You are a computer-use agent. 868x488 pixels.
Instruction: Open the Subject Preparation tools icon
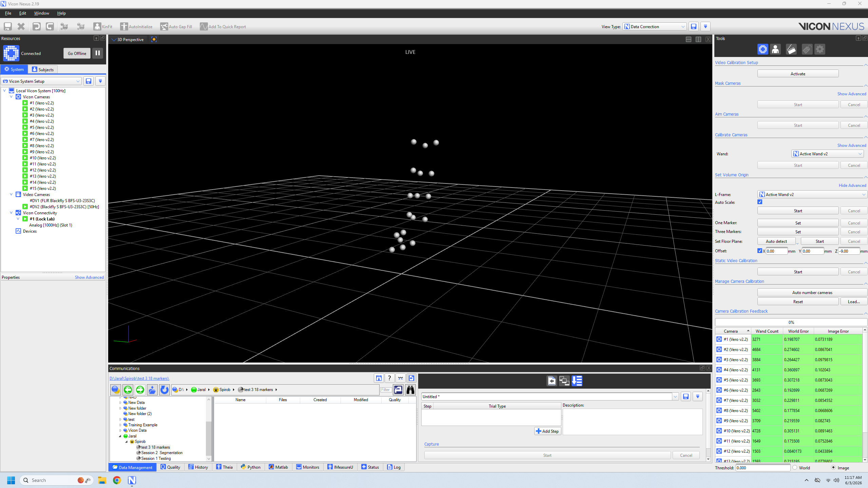click(775, 50)
